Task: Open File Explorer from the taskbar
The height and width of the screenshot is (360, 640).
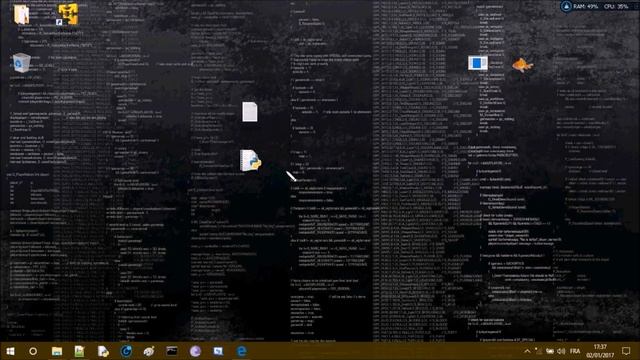Action: 57,351
